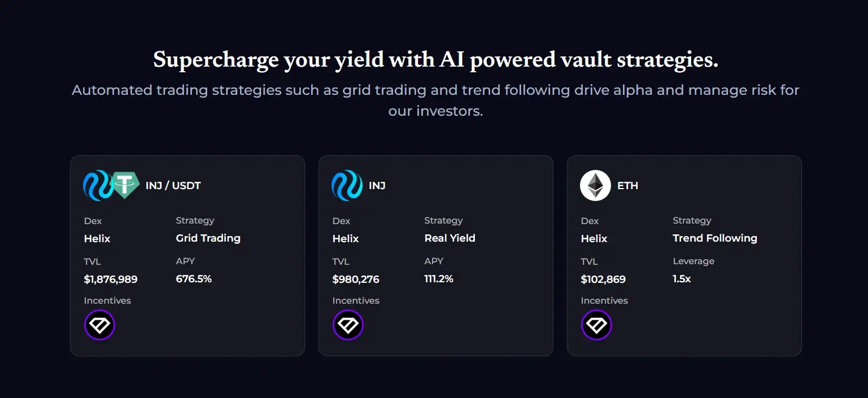Click the 1.5x Leverage value
868x398 pixels.
682,279
